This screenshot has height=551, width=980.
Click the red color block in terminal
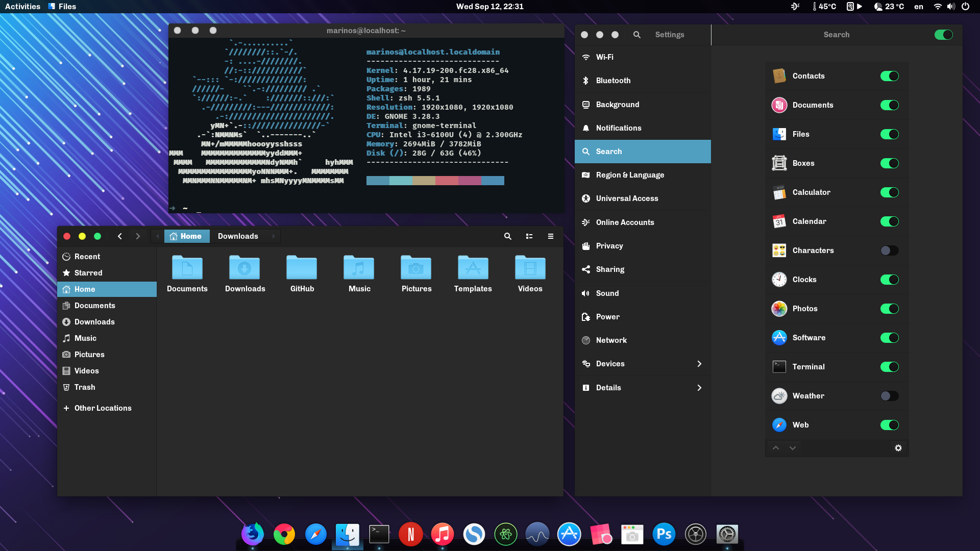point(447,181)
